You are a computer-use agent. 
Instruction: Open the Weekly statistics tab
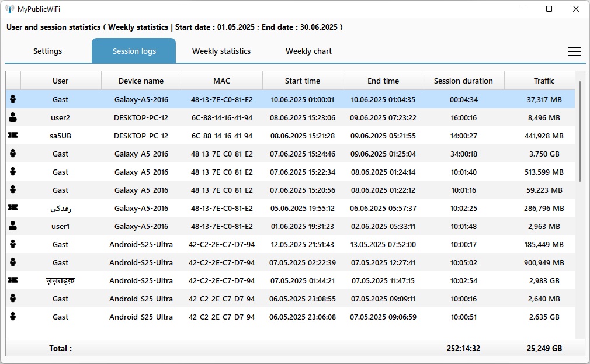click(221, 51)
